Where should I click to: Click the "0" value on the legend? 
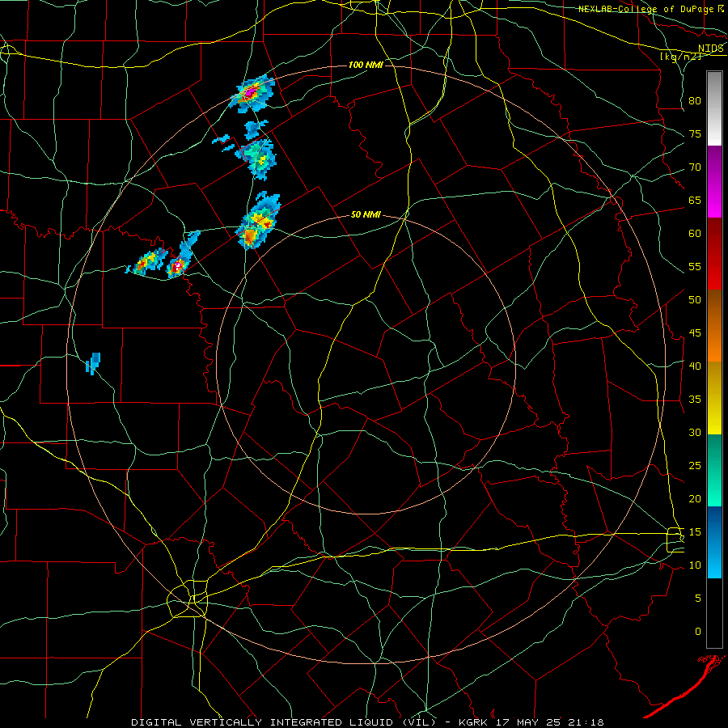698,632
